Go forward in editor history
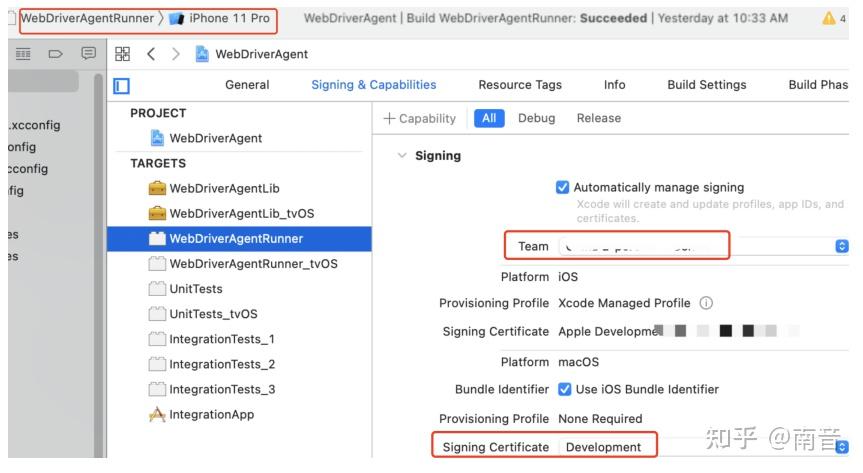 pyautogui.click(x=176, y=54)
